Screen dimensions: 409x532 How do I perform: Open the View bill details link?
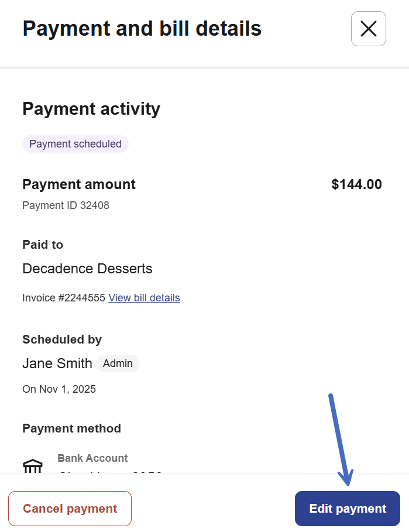tap(144, 298)
